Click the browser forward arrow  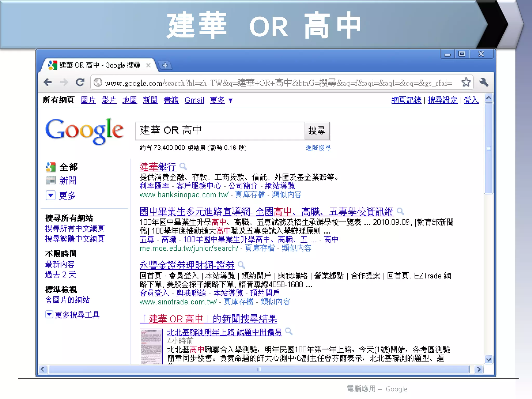click(64, 83)
